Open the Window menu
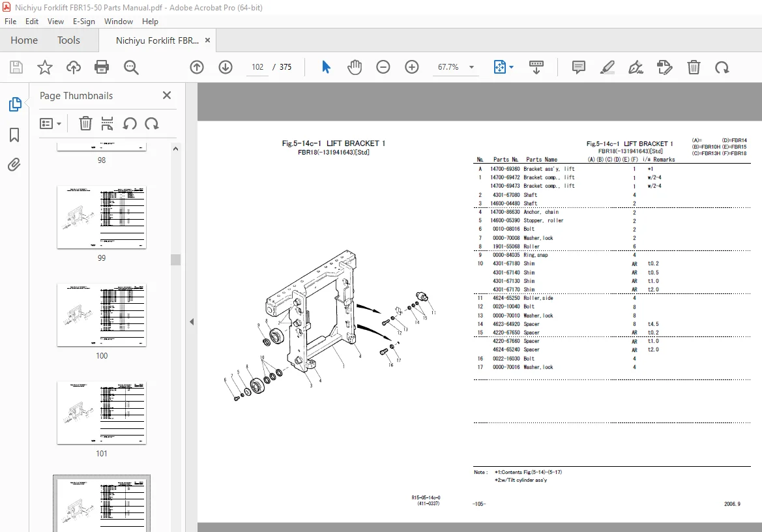The height and width of the screenshot is (532, 762). [x=119, y=22]
